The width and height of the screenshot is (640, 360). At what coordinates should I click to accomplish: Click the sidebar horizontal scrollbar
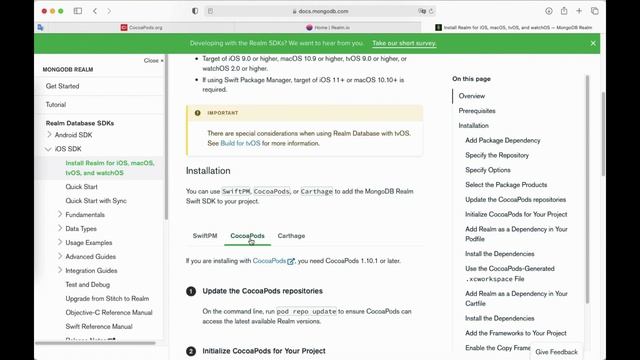pyautogui.click(x=95, y=343)
